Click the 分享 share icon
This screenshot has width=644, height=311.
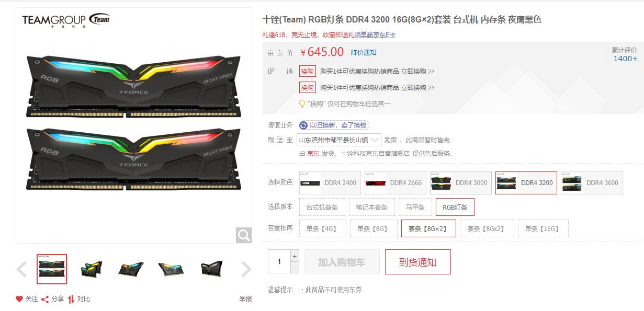(x=45, y=299)
